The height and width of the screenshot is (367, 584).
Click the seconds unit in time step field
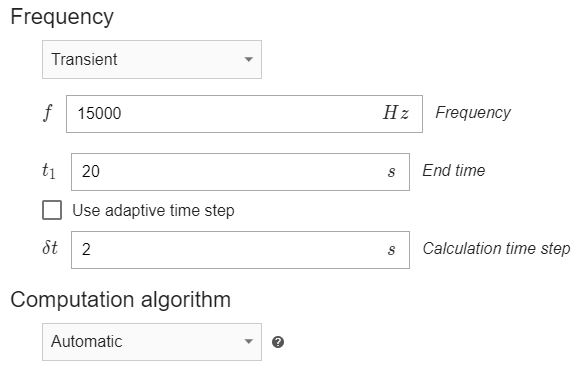click(391, 250)
